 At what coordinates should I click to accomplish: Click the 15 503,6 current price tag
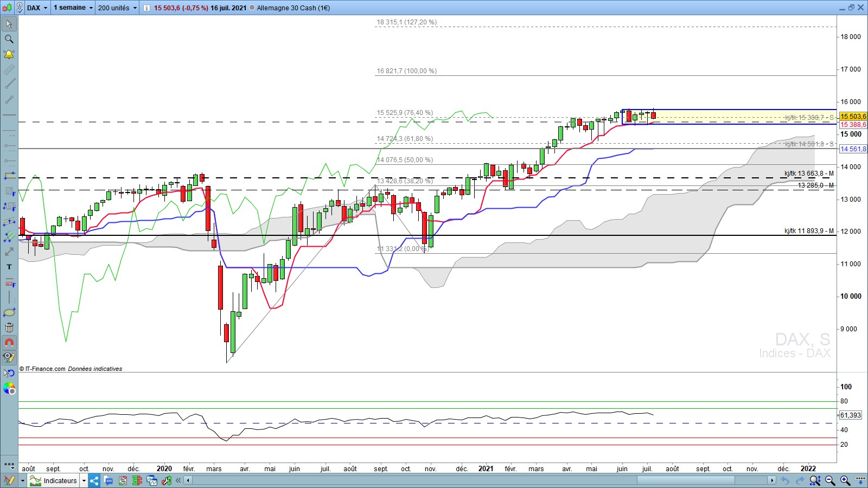[x=853, y=117]
